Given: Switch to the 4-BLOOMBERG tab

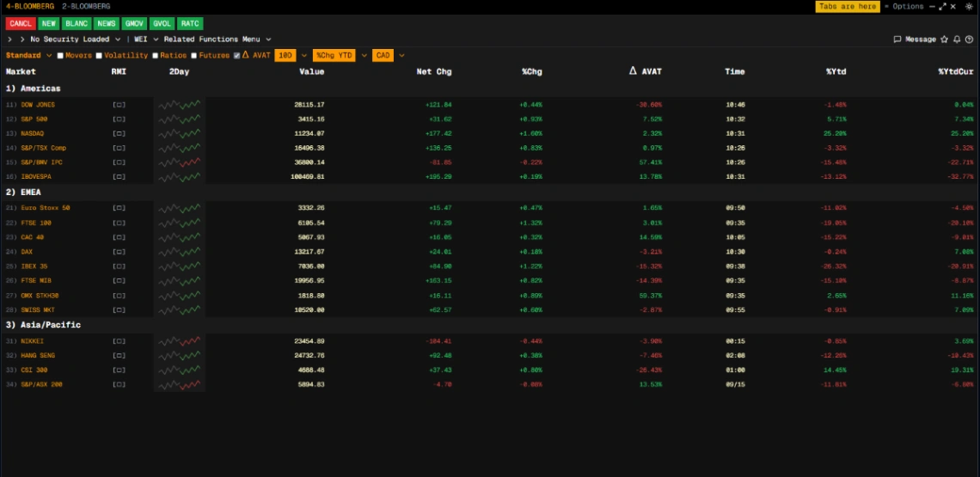Looking at the screenshot, I should tap(30, 6).
